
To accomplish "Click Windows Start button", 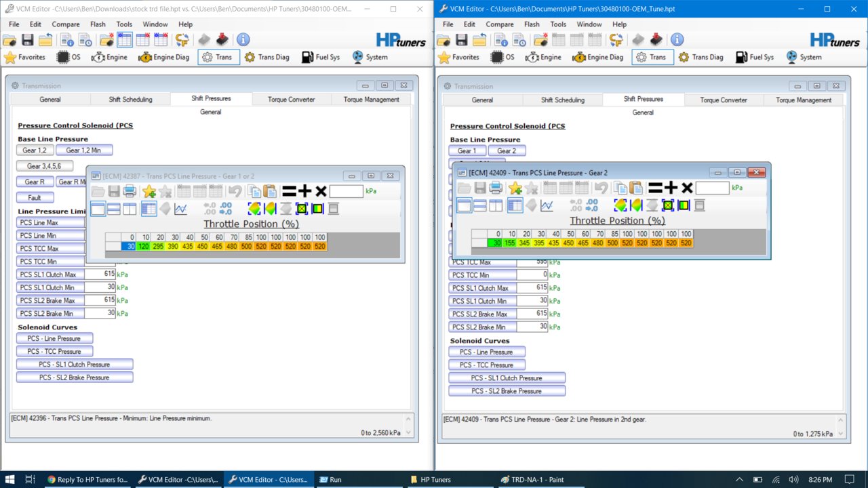I will [9, 479].
